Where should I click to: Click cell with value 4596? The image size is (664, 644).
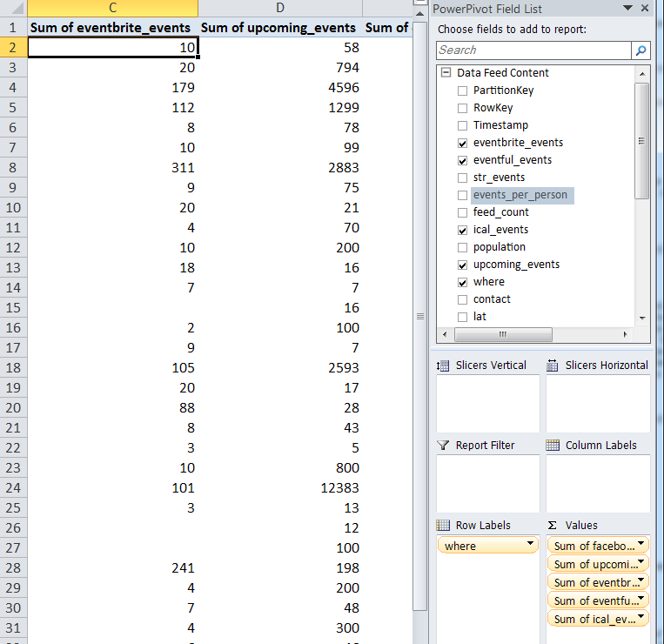click(280, 88)
